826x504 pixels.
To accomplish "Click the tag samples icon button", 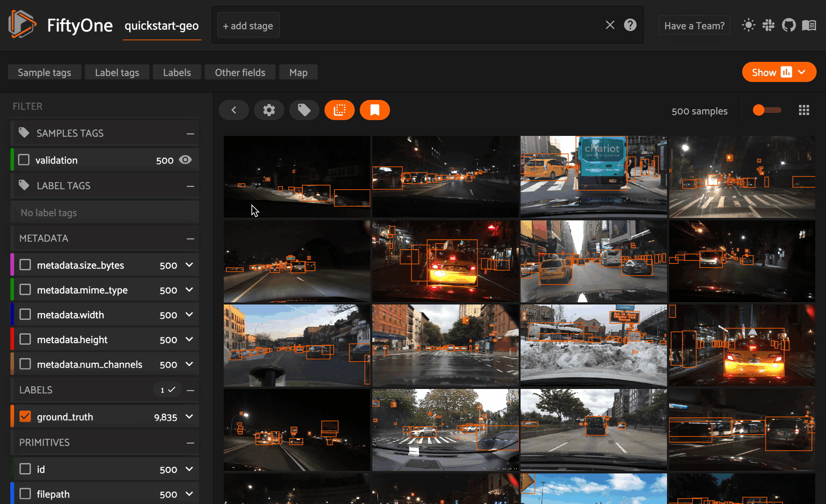I will [304, 110].
